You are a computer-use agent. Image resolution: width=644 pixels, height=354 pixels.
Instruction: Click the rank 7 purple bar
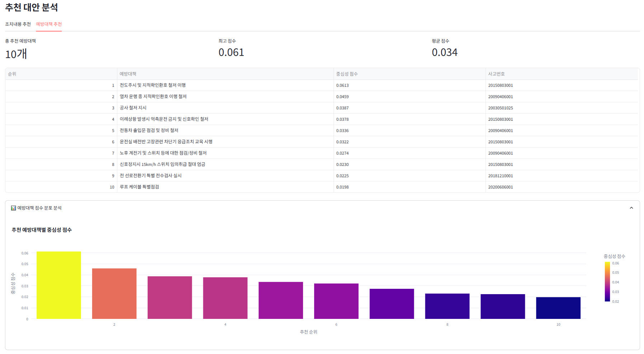click(x=392, y=304)
